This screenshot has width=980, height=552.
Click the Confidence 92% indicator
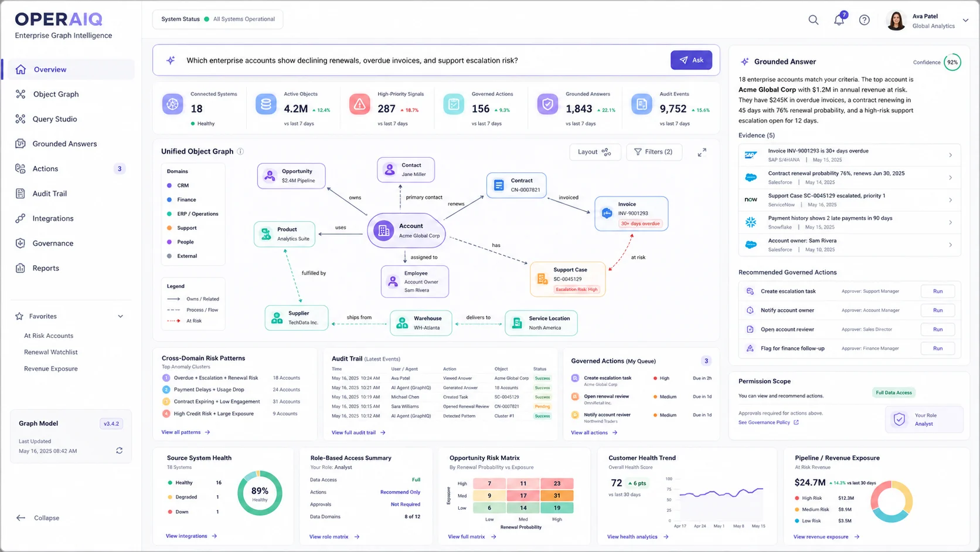coord(952,62)
